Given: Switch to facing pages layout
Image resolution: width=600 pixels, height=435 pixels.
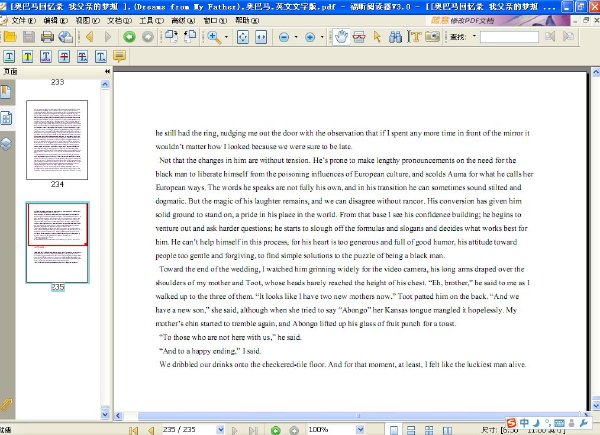Looking at the screenshot, I should pyautogui.click(x=429, y=430).
